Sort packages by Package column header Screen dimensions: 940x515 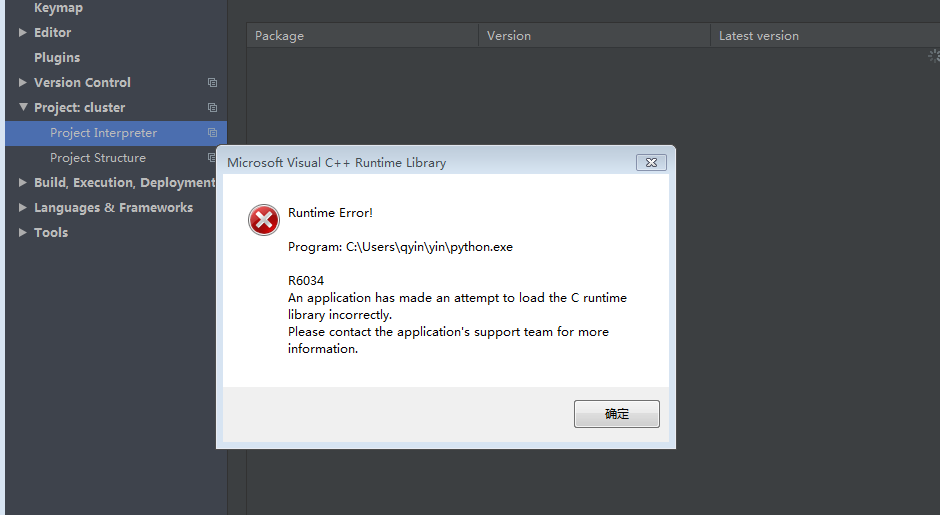tap(363, 35)
